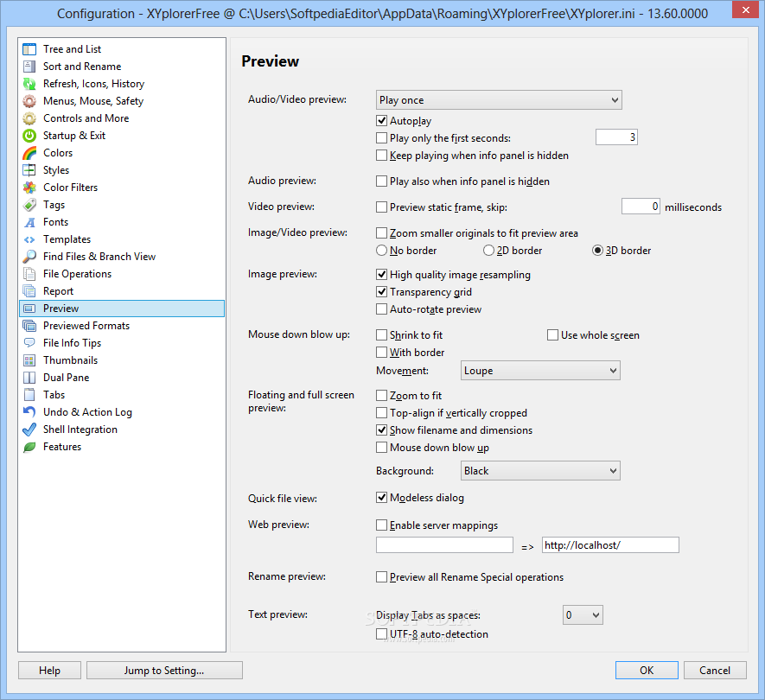Screen dimensions: 765x700
Task: Click the first seconds value field
Action: pos(616,137)
